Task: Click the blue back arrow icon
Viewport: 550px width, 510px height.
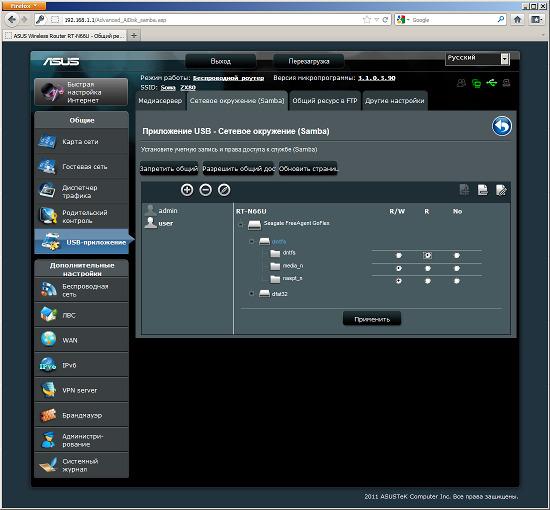Action: [x=502, y=126]
